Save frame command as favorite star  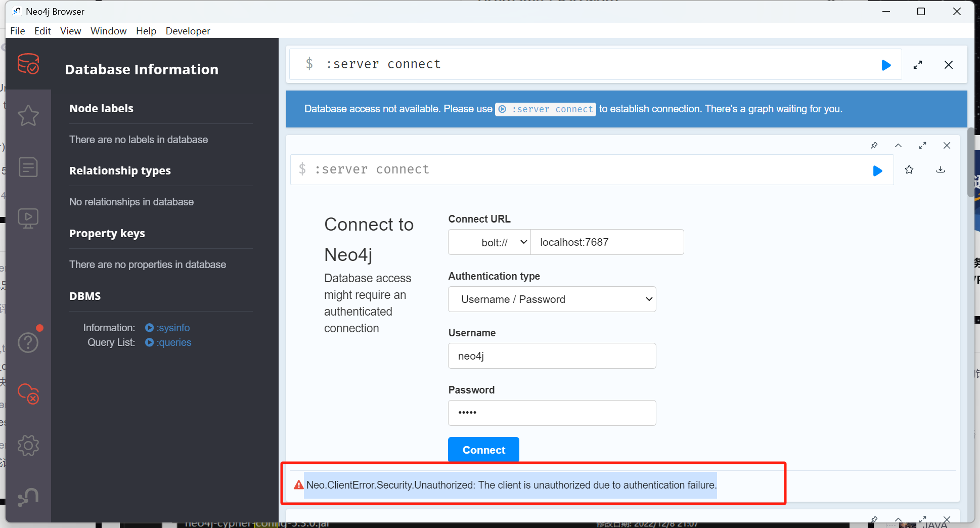[x=909, y=170]
